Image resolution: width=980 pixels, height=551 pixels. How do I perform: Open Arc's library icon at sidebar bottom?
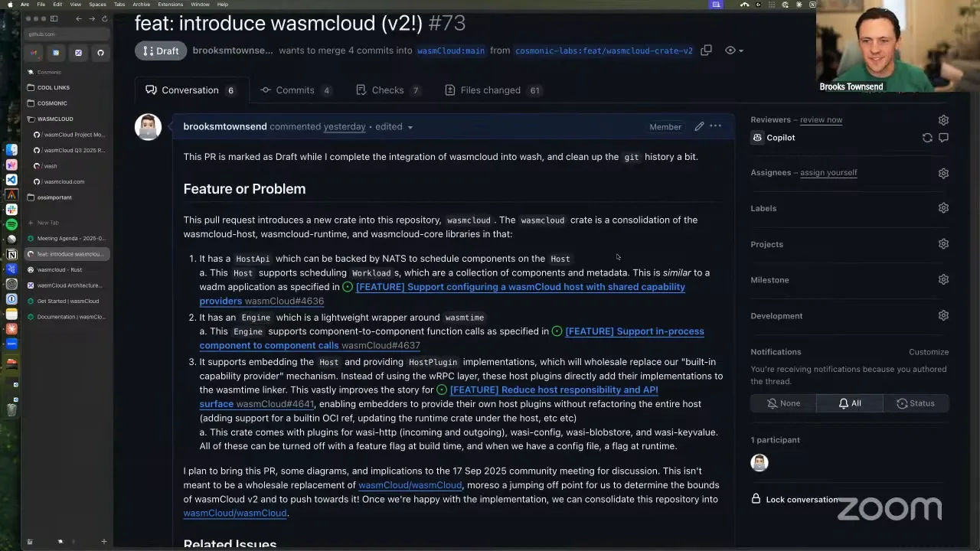pos(30,542)
